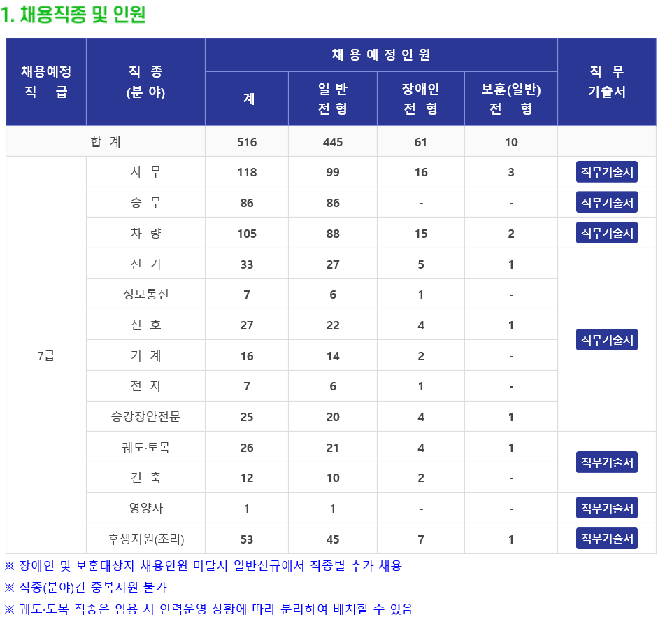
Task: Click the '1. 채용직종 및 인원' heading
Action: tap(73, 15)
